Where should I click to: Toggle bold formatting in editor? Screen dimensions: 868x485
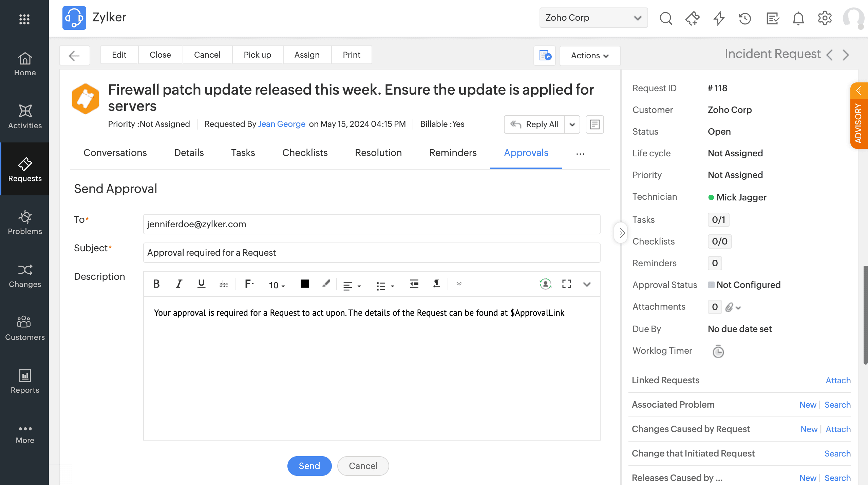[x=156, y=284]
